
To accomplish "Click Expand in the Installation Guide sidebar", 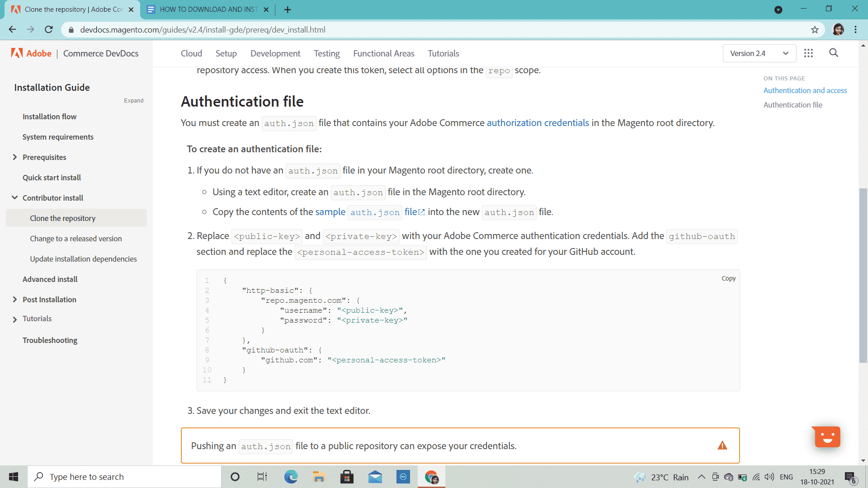I will click(134, 101).
